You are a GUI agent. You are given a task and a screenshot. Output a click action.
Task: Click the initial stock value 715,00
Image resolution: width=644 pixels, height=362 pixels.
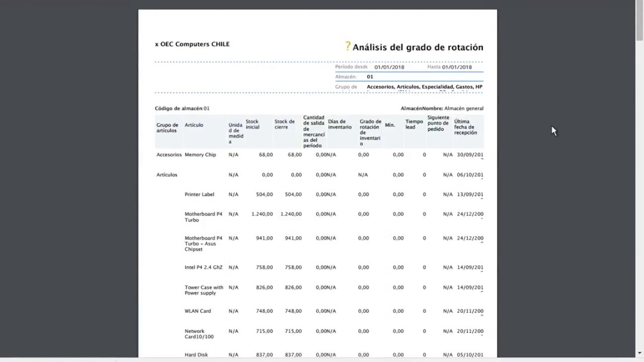coord(265,331)
